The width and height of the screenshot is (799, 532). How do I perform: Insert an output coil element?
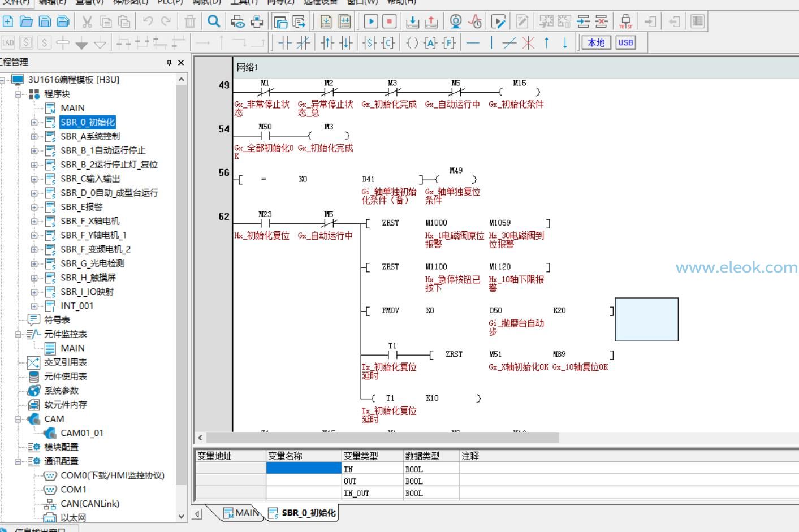(412, 42)
